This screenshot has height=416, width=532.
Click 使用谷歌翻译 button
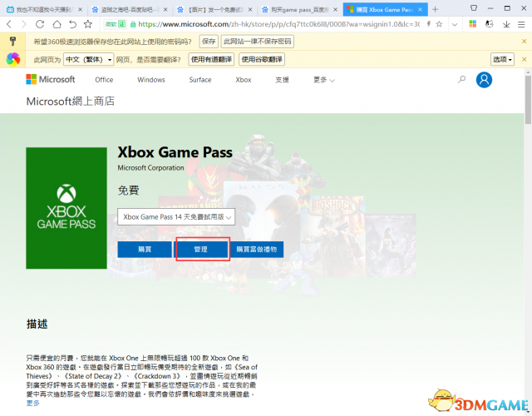click(x=262, y=59)
